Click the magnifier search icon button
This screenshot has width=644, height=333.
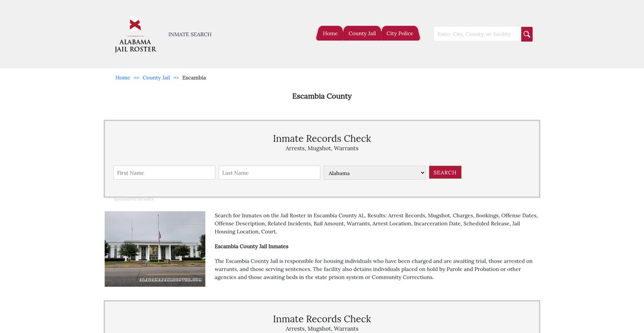(x=526, y=34)
